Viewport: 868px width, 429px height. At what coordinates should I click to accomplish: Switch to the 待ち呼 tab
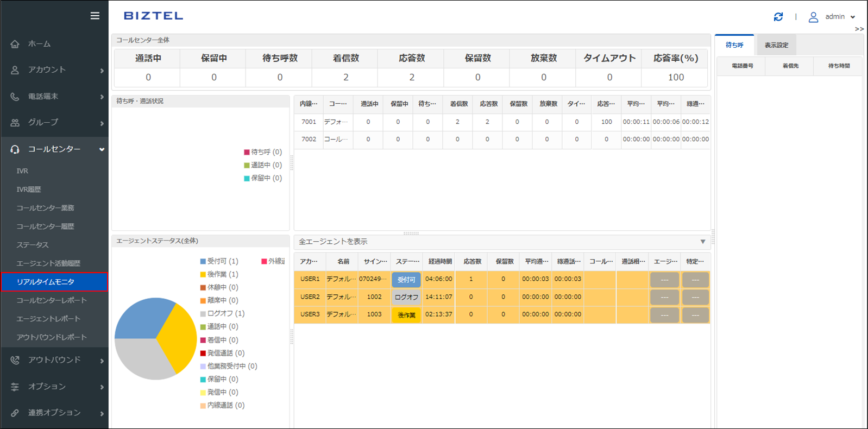734,45
